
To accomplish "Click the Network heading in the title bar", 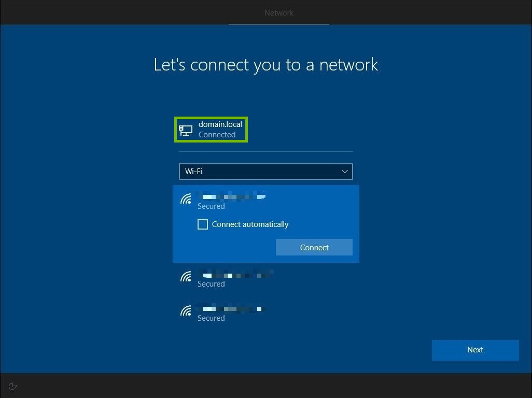I will click(279, 12).
